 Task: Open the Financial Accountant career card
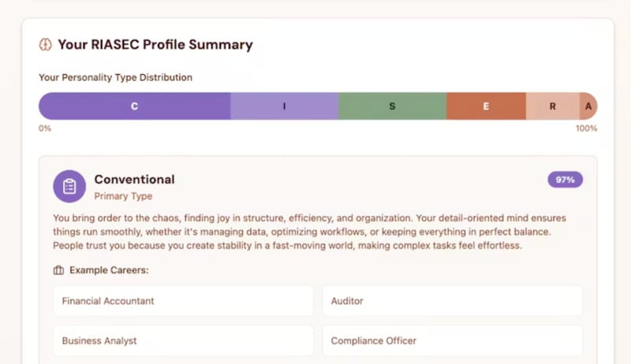click(x=183, y=301)
